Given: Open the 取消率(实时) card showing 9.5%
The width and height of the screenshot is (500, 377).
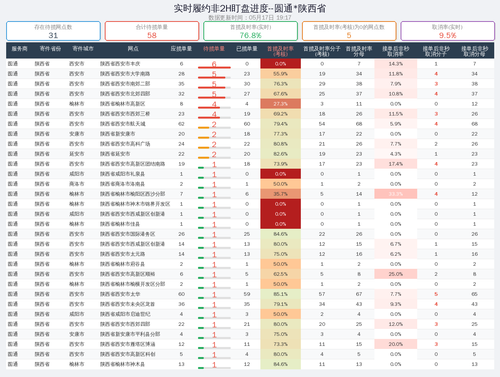Looking at the screenshot, I should pyautogui.click(x=447, y=31).
